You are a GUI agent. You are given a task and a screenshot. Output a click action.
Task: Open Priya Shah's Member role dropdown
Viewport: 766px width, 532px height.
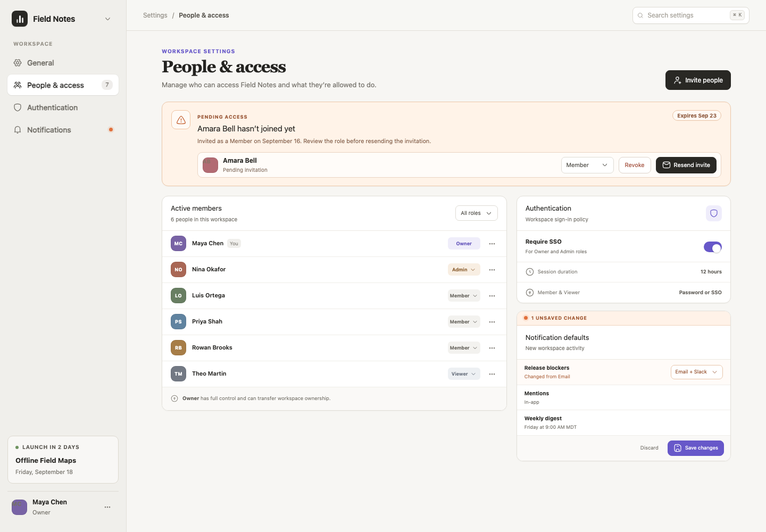click(464, 322)
